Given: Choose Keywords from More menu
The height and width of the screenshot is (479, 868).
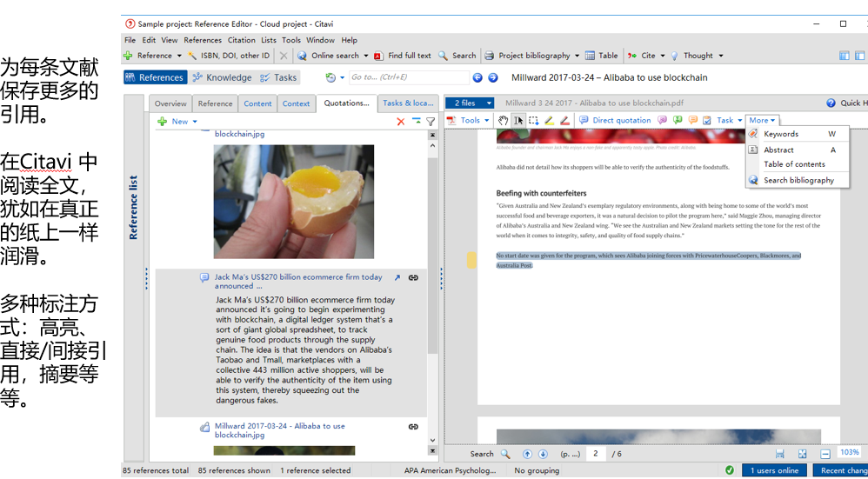Looking at the screenshot, I should tap(798, 134).
